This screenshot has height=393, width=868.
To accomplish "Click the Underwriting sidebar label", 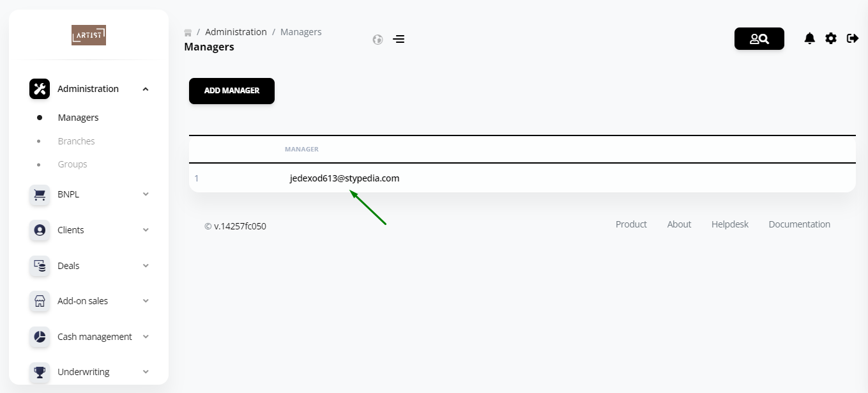I will [x=83, y=372].
